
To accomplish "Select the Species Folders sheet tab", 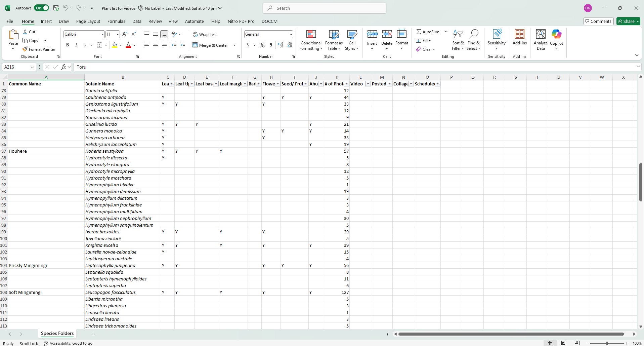I will click(x=57, y=334).
